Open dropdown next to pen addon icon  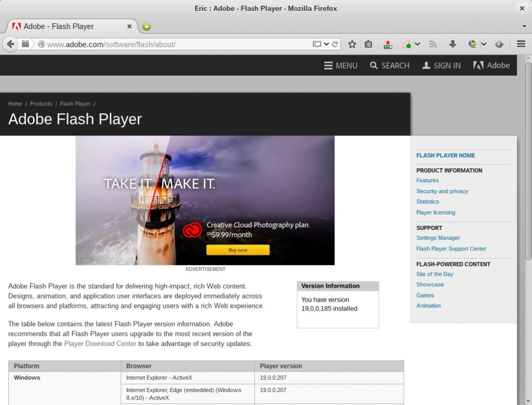[418, 44]
